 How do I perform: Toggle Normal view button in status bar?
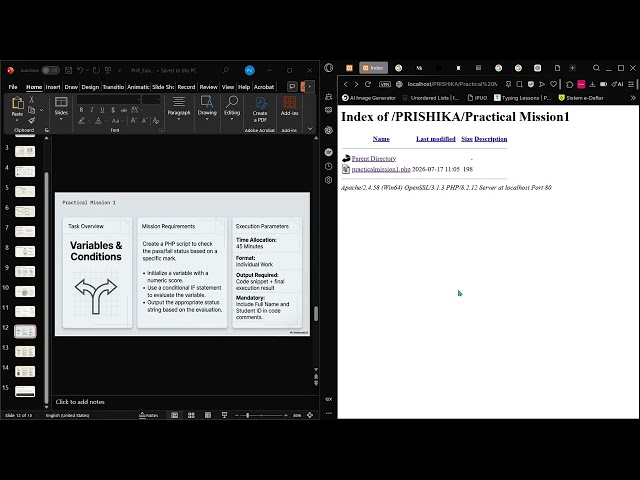coord(174,415)
